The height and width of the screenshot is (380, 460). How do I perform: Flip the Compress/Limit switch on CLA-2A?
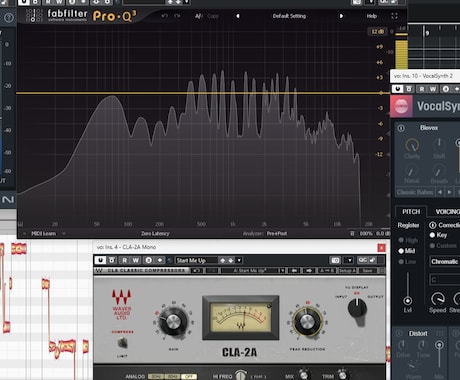(122, 342)
